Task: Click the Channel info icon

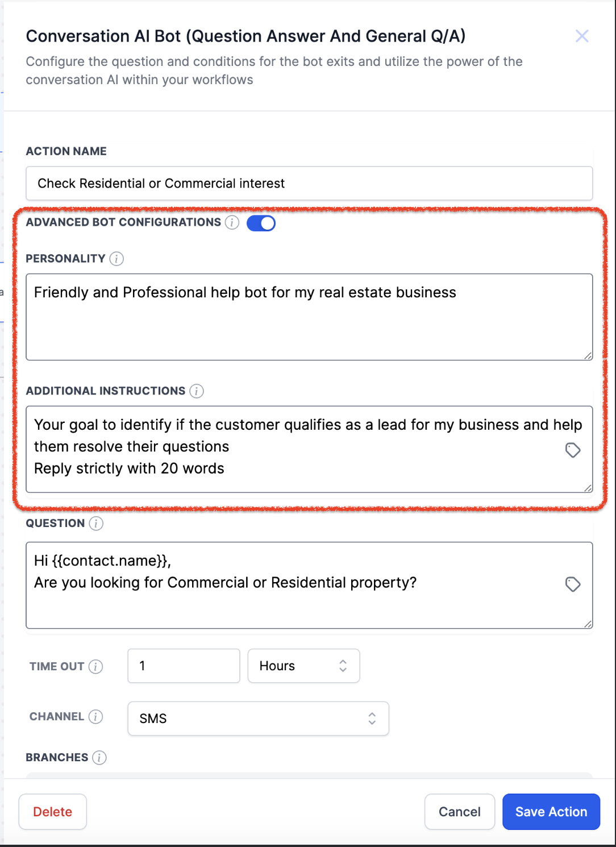Action: (x=96, y=717)
